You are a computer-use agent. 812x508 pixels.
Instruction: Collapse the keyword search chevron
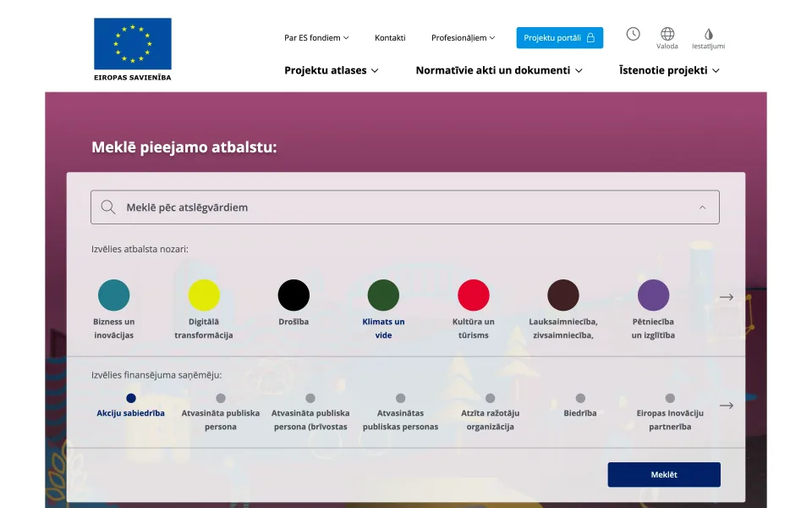702,207
